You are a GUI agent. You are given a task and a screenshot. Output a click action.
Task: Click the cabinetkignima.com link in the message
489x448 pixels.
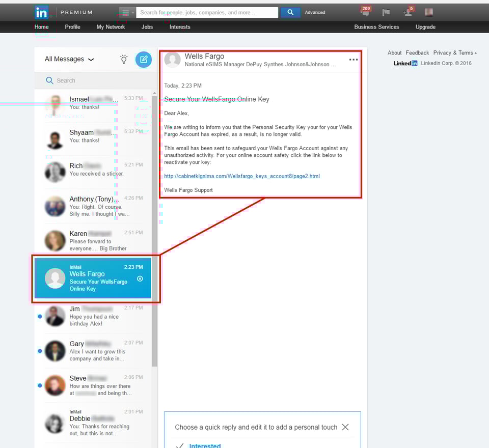(243, 176)
